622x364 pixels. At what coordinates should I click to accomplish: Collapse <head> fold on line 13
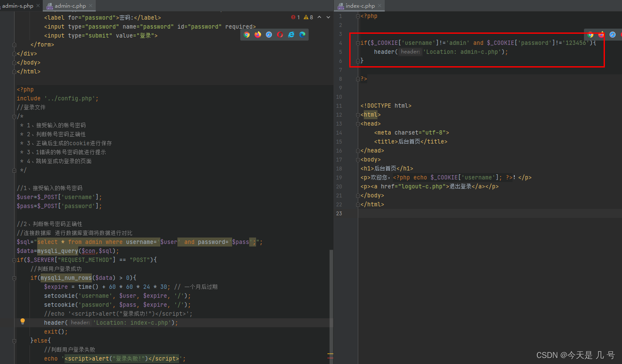click(x=358, y=124)
